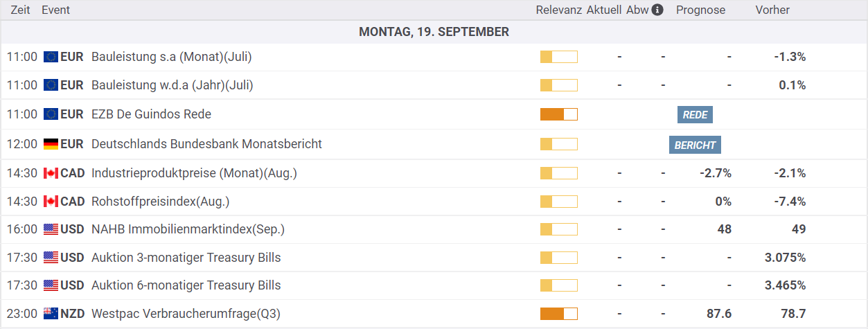Image resolution: width=868 pixels, height=329 pixels.
Task: Open Deutschlands Bundesbank Monatsbericht event
Action: [x=206, y=144]
